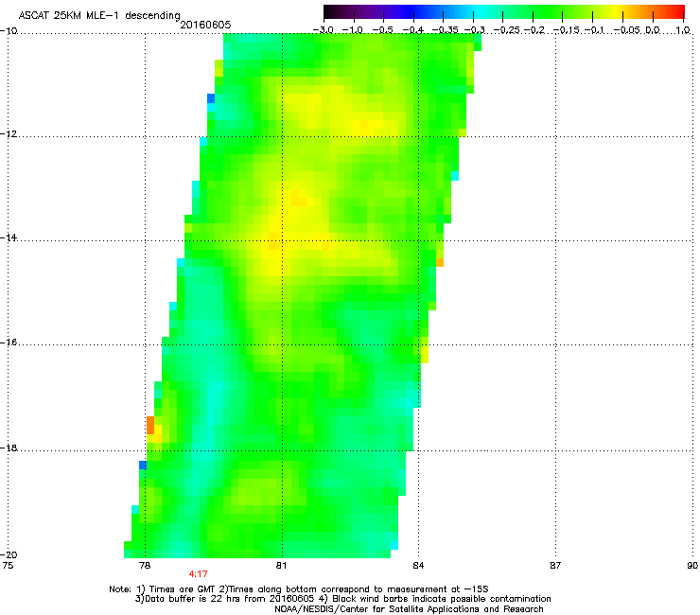
Task: Click the 78 longitude axis label
Action: tap(145, 566)
